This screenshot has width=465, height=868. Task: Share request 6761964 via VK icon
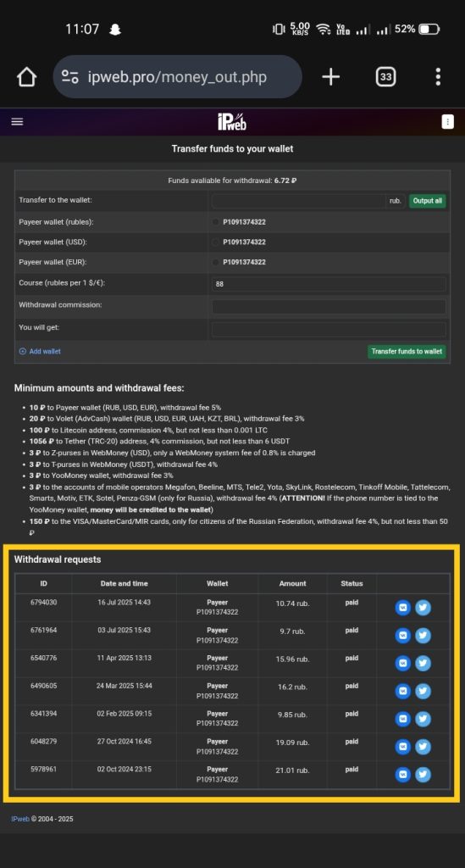[403, 636]
